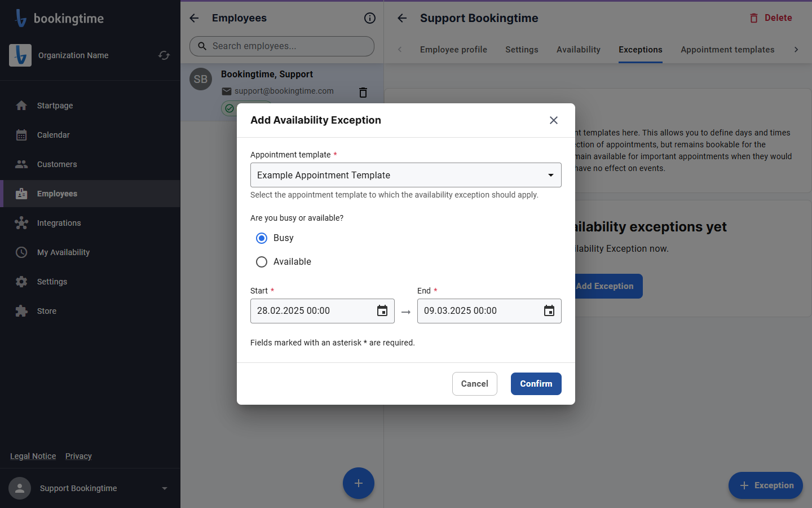Click Confirm to save the exception
Screen dimensions: 812x508
(x=536, y=384)
